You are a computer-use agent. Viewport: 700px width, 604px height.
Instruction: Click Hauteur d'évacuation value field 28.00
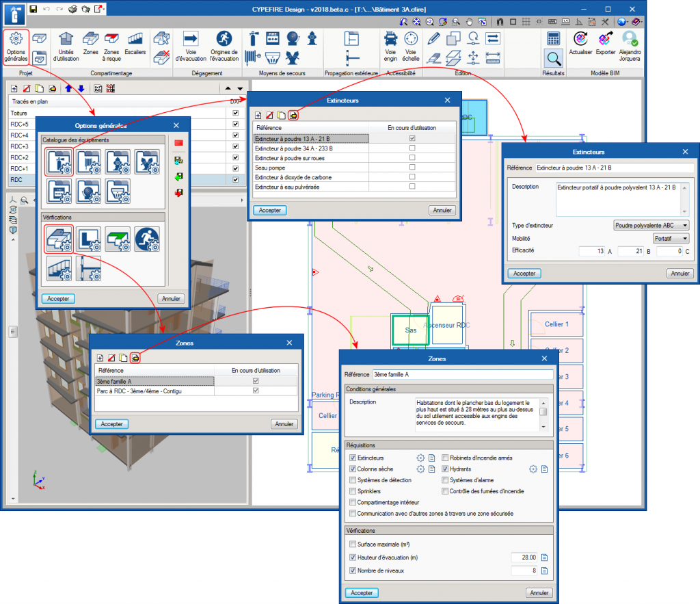point(524,557)
